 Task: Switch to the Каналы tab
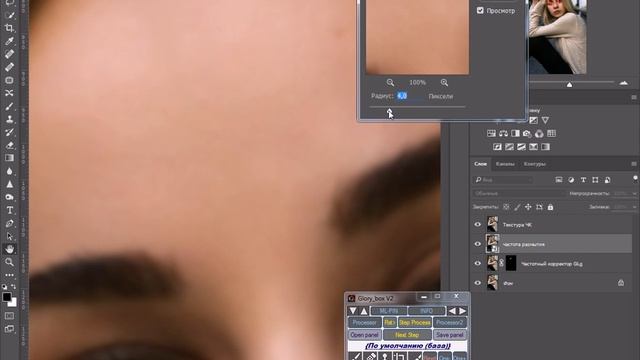coord(505,164)
